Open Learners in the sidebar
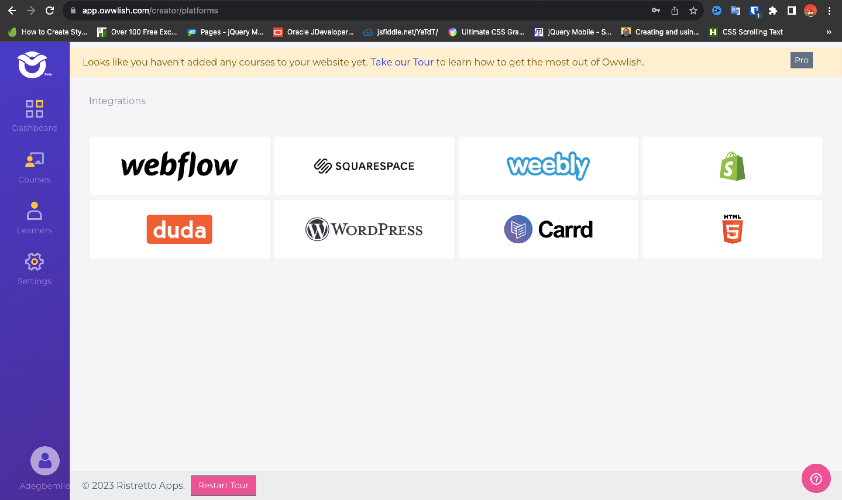The image size is (842, 500). pos(34,218)
